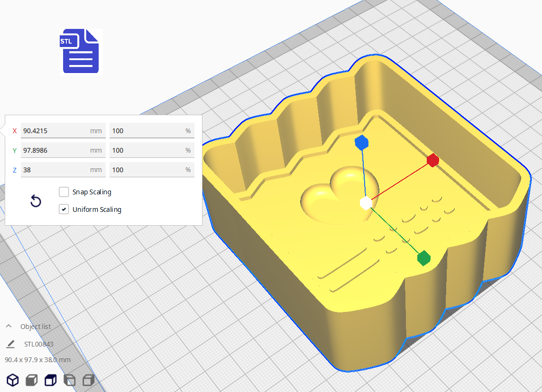
Task: Collapse the Object list panel
Action: click(9, 327)
